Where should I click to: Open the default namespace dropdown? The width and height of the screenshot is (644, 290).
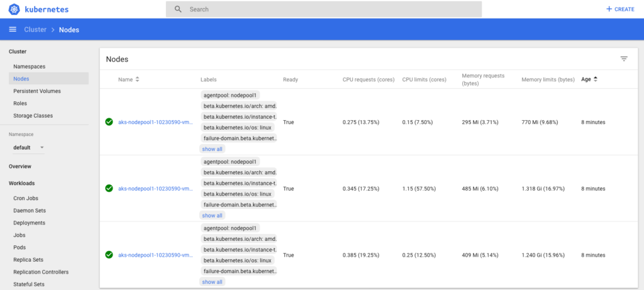(28, 148)
